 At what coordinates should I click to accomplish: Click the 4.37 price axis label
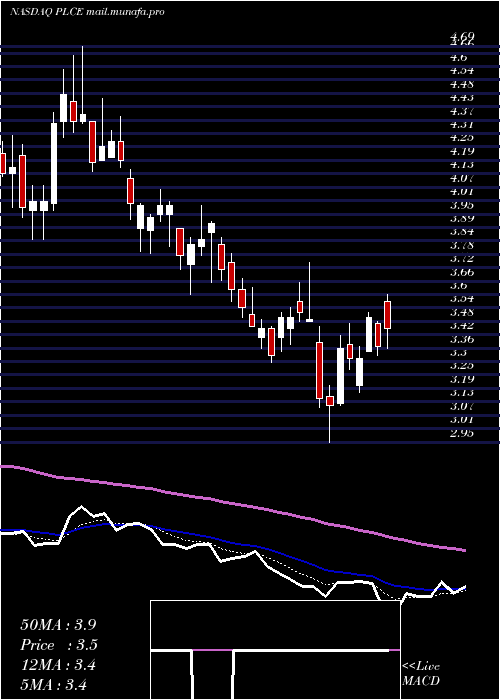coord(462,111)
